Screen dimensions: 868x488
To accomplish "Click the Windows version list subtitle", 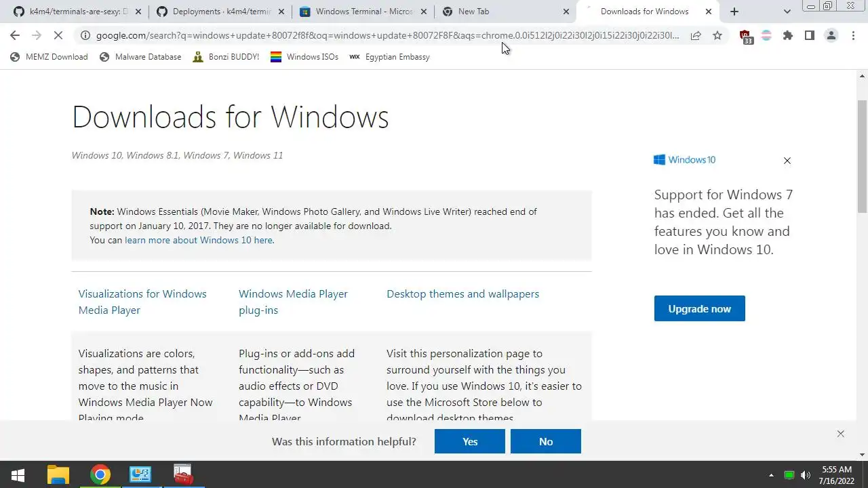I will click(177, 155).
